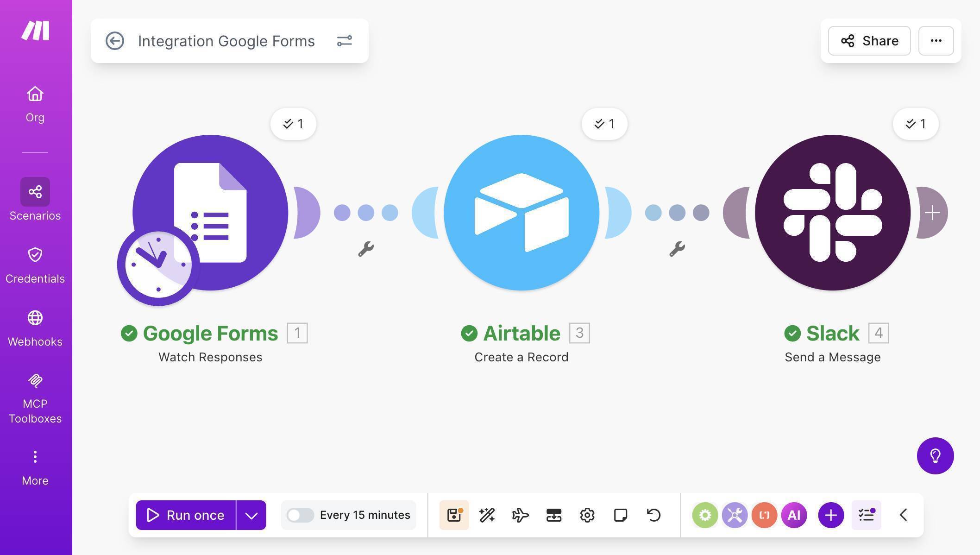Viewport: 980px width, 555px height.
Task: Collapse the bottom toolbar with the chevron
Action: [x=902, y=515]
